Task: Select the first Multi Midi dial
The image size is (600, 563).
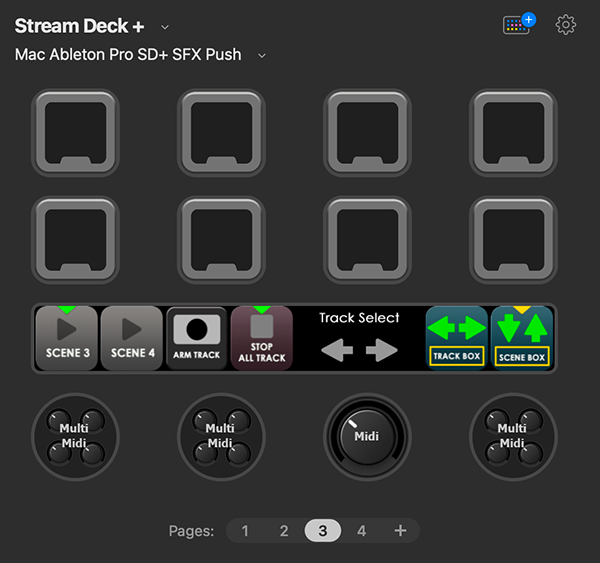Action: point(75,437)
